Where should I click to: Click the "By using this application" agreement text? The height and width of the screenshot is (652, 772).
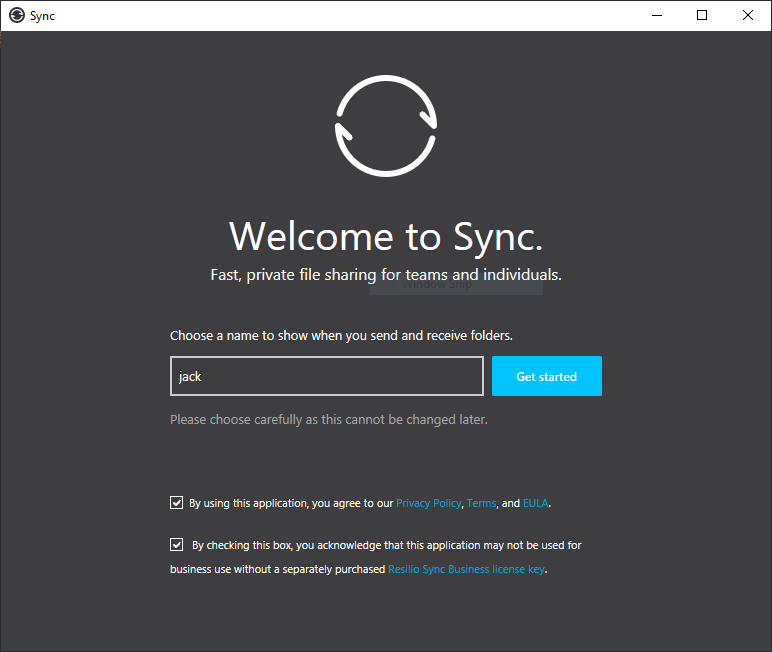(290, 504)
